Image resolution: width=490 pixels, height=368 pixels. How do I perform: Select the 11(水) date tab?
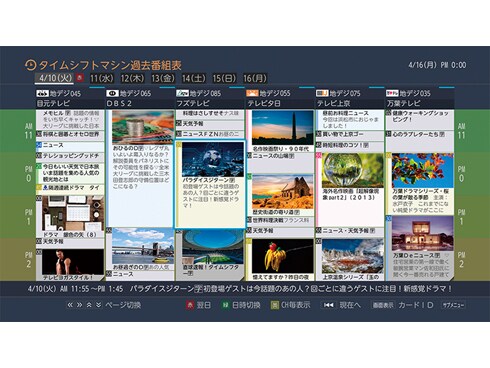tap(102, 79)
